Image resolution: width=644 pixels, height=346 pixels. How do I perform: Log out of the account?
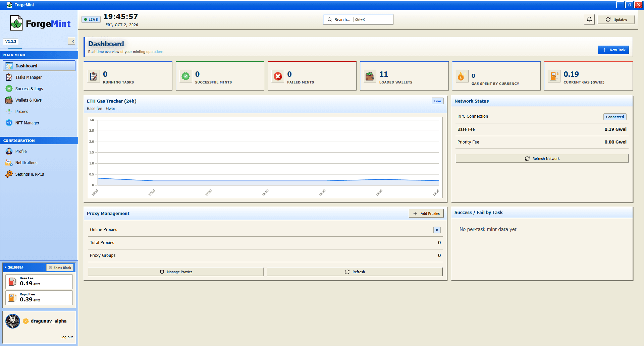[66, 337]
